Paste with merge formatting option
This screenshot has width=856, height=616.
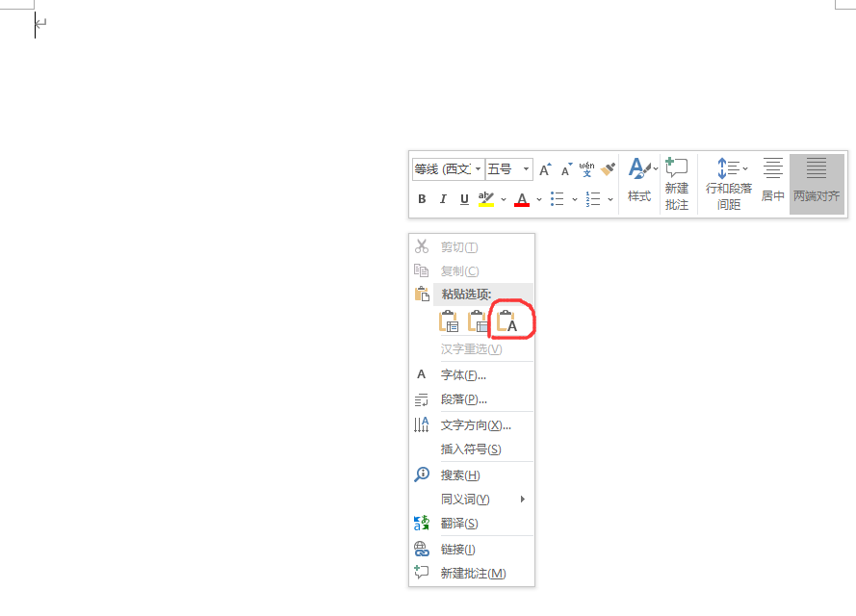coord(478,321)
